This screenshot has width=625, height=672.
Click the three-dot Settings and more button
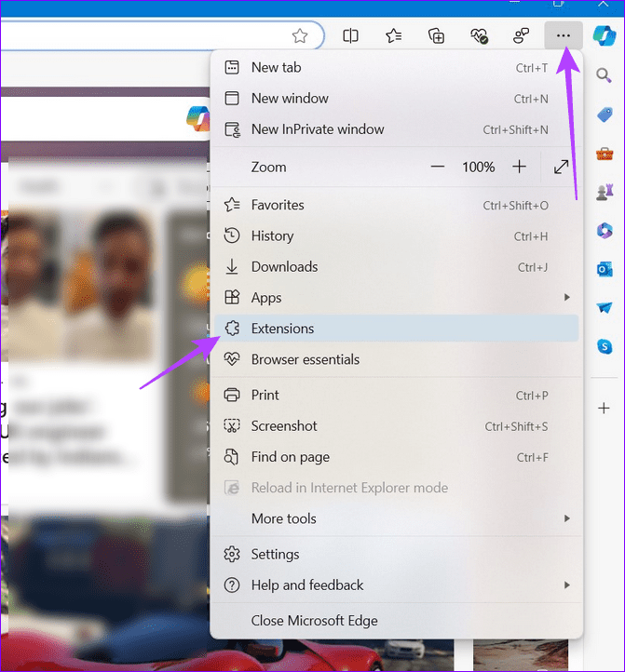coord(564,35)
